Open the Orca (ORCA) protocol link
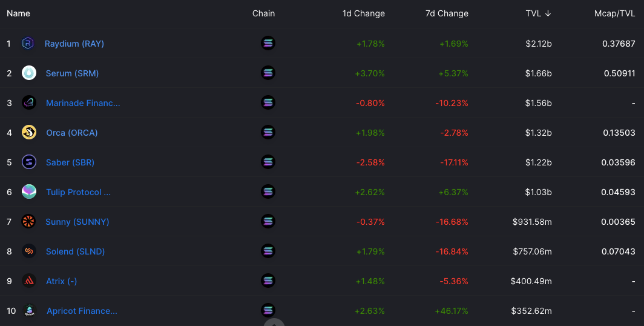 (x=72, y=132)
